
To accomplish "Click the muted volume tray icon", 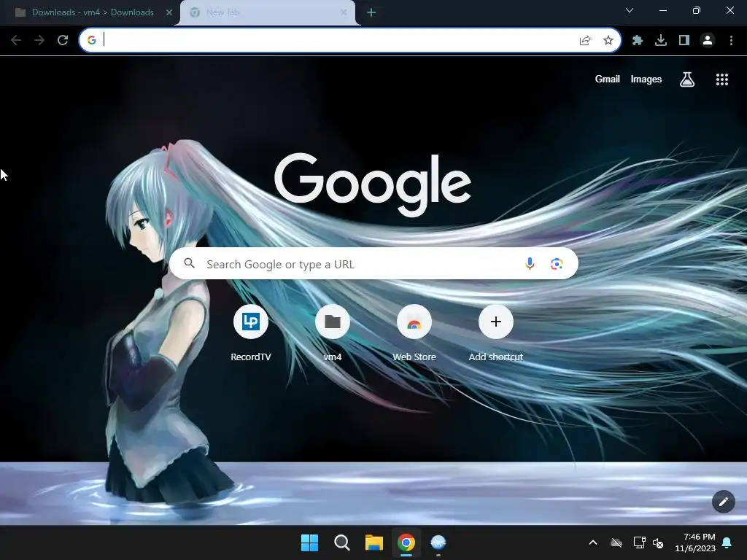I will pyautogui.click(x=658, y=542).
